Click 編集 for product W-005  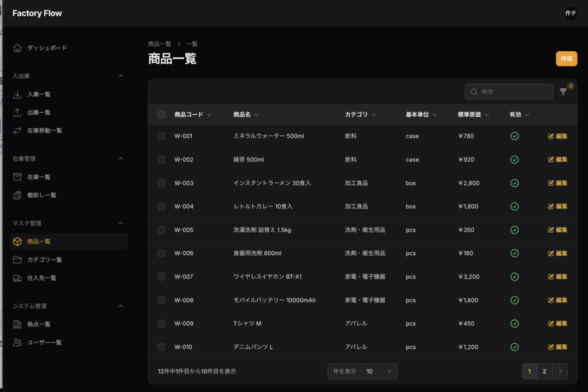click(x=558, y=230)
